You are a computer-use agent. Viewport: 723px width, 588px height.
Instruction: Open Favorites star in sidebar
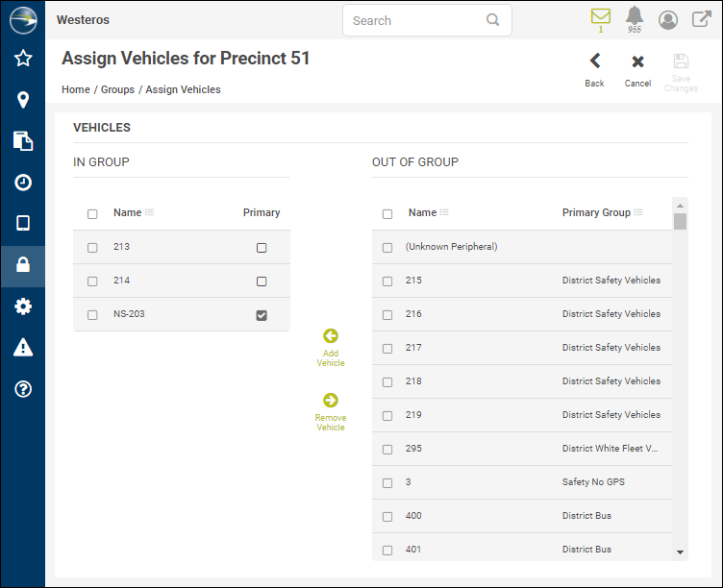(23, 59)
